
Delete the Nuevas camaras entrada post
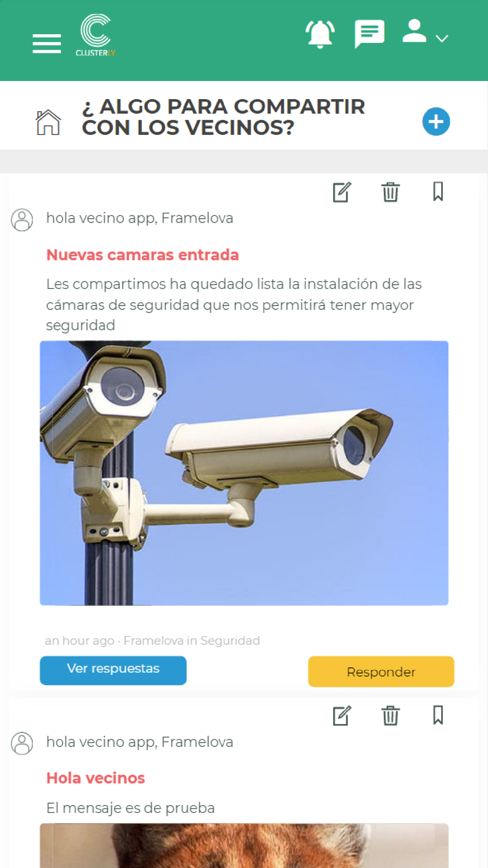390,192
